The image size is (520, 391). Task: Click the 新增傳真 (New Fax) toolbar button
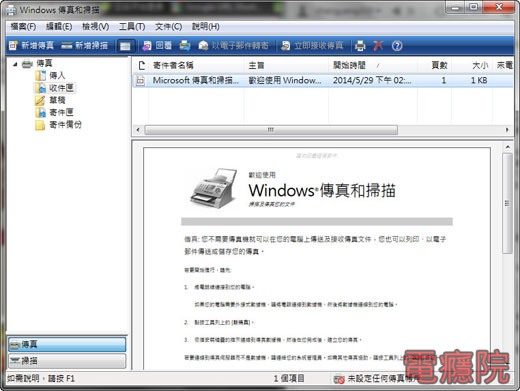pyautogui.click(x=31, y=46)
